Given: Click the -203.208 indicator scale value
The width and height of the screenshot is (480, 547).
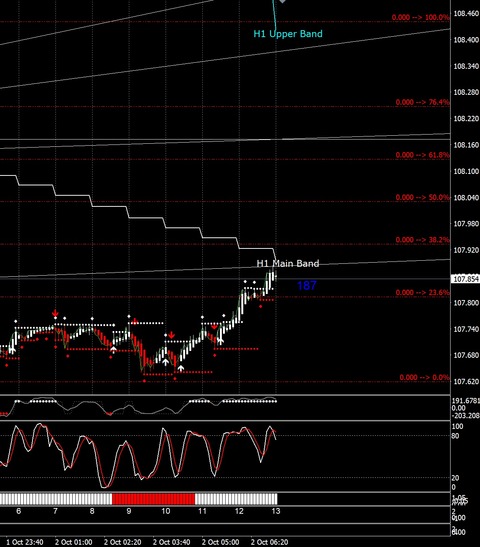Looking at the screenshot, I should click(x=466, y=415).
